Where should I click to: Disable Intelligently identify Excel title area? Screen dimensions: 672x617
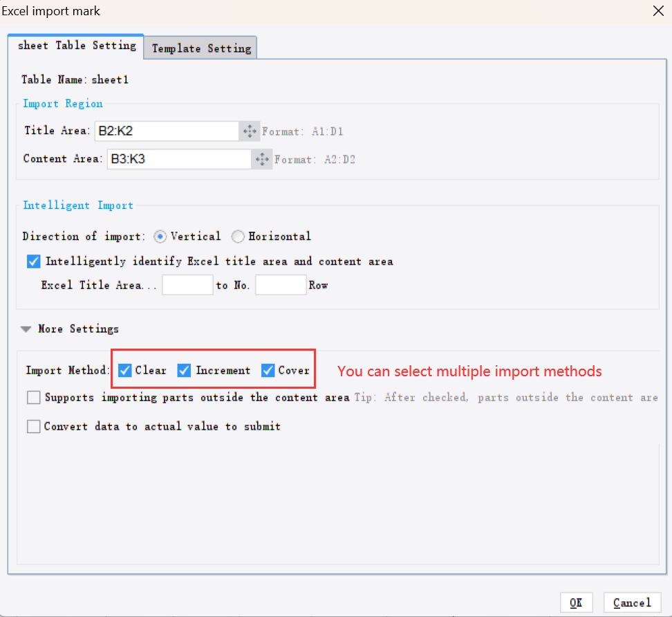33,261
